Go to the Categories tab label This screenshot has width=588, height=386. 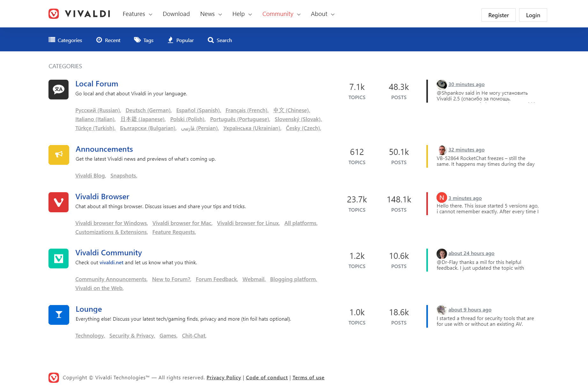pos(70,40)
